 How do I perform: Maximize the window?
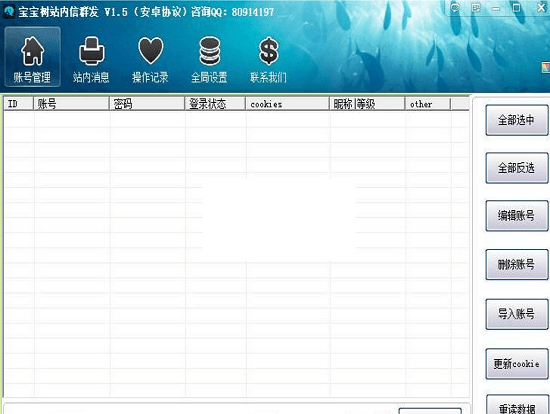pos(516,7)
